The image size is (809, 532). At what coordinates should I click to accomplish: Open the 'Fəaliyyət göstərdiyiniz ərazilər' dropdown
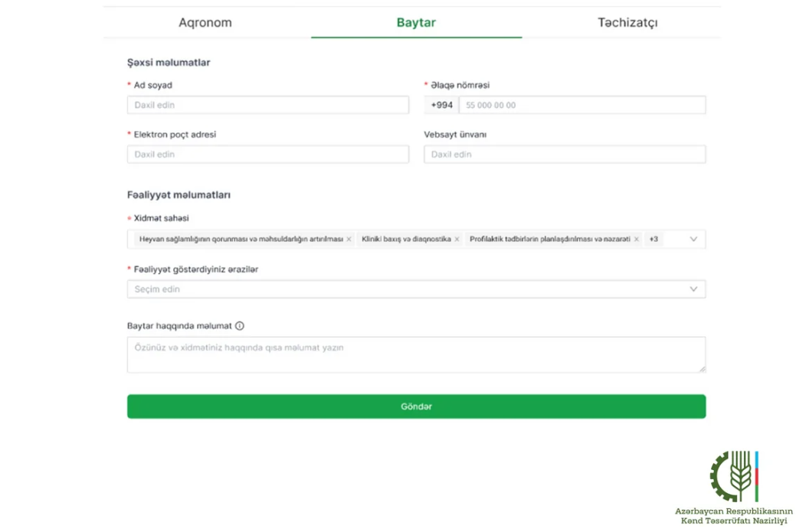pyautogui.click(x=416, y=289)
